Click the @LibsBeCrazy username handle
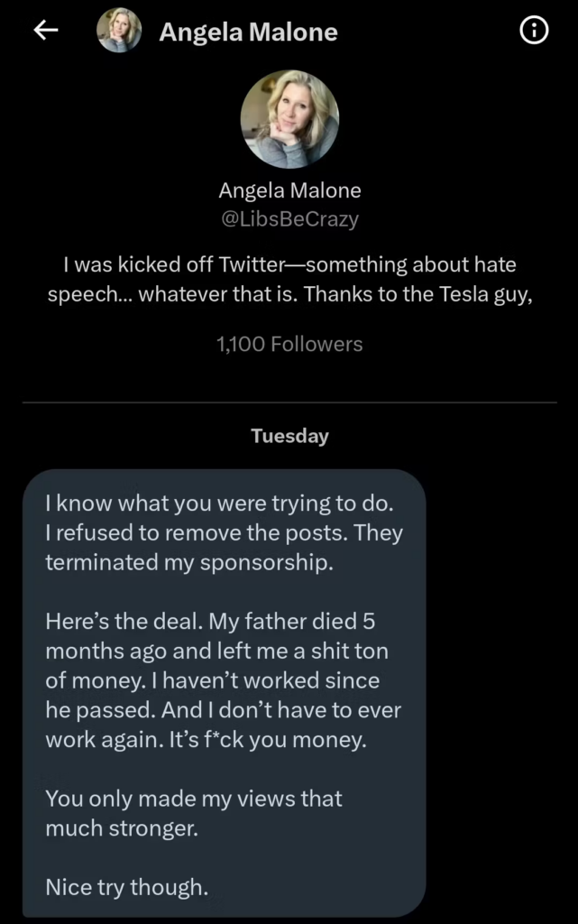This screenshot has width=578, height=924. [289, 218]
